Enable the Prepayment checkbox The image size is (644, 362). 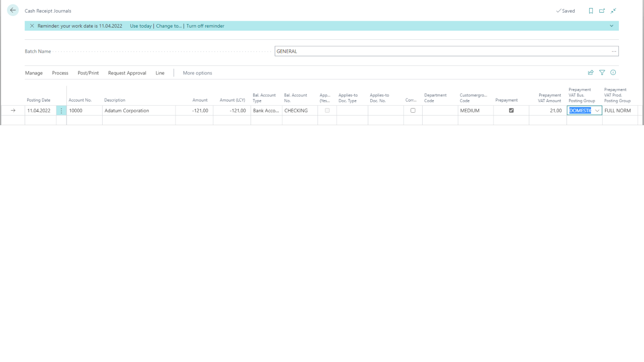click(511, 110)
